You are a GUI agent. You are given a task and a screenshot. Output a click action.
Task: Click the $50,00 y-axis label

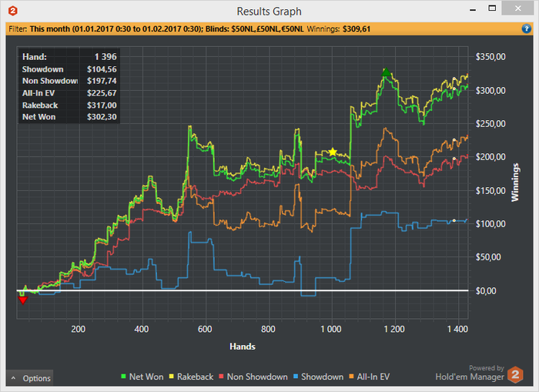click(x=488, y=257)
